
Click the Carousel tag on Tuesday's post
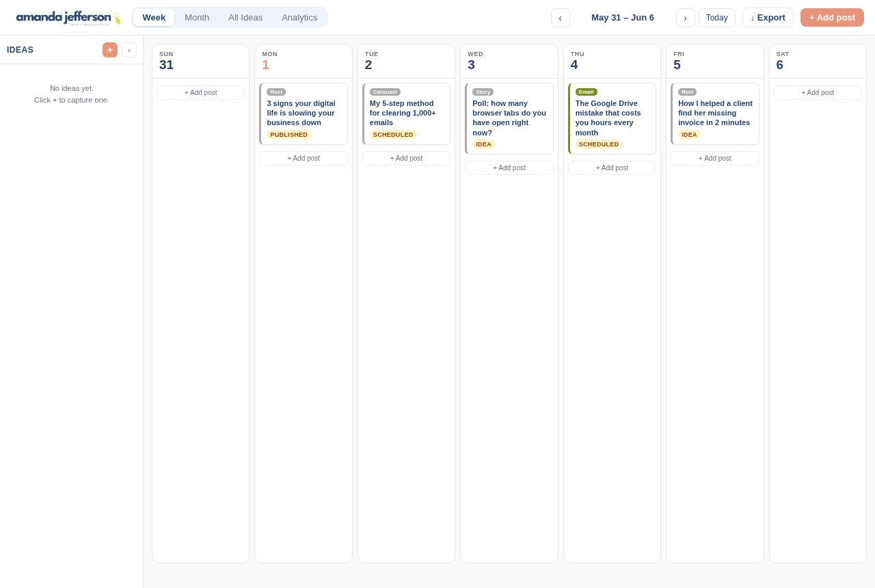385,92
